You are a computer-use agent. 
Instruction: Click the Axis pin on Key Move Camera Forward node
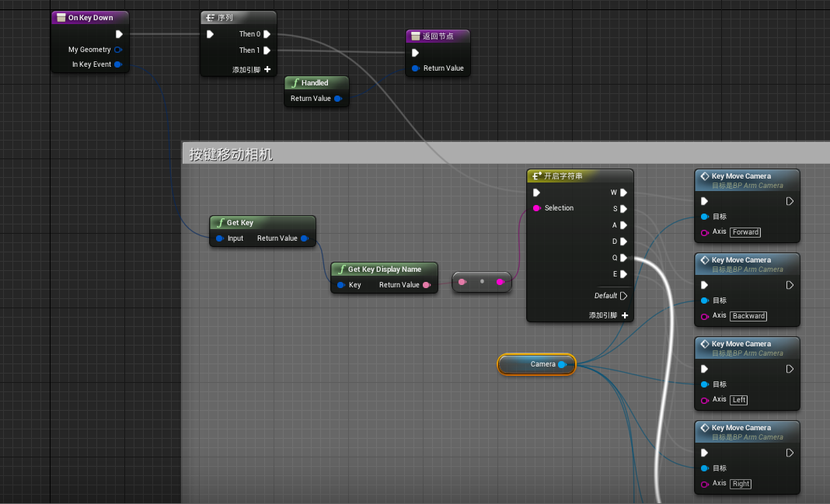pyautogui.click(x=705, y=232)
